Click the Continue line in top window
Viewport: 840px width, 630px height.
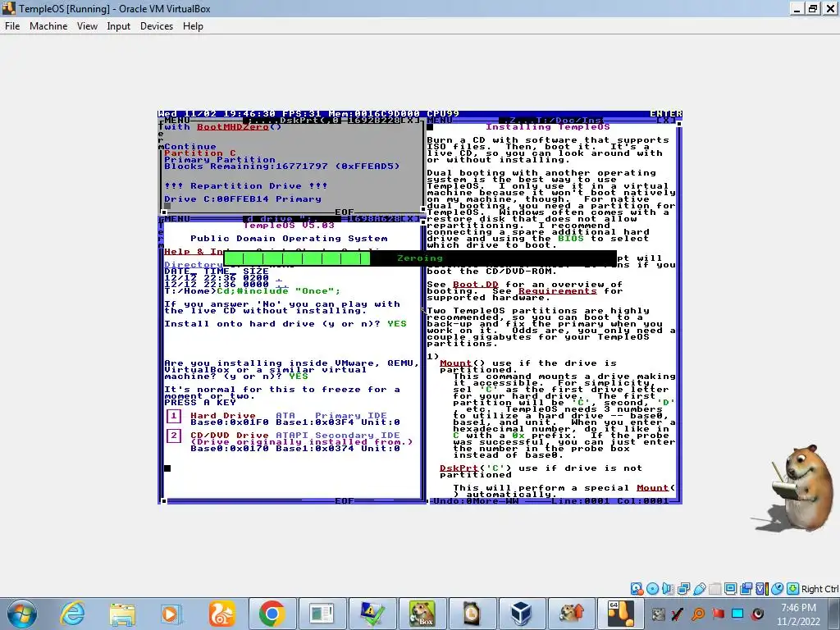(190, 147)
